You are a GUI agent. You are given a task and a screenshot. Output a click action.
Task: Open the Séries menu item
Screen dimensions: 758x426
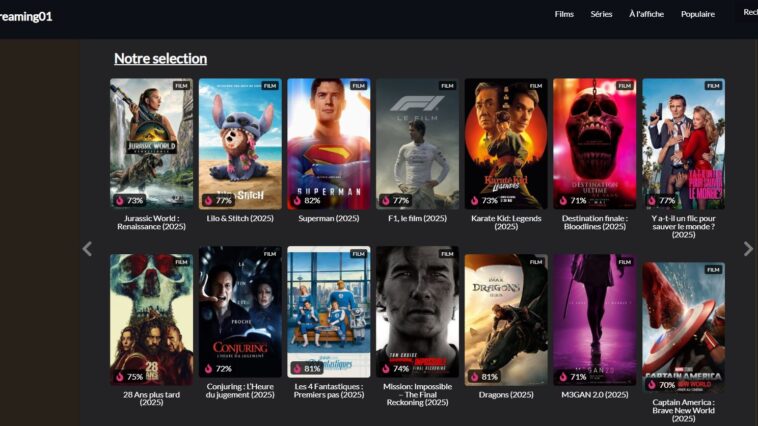click(601, 14)
